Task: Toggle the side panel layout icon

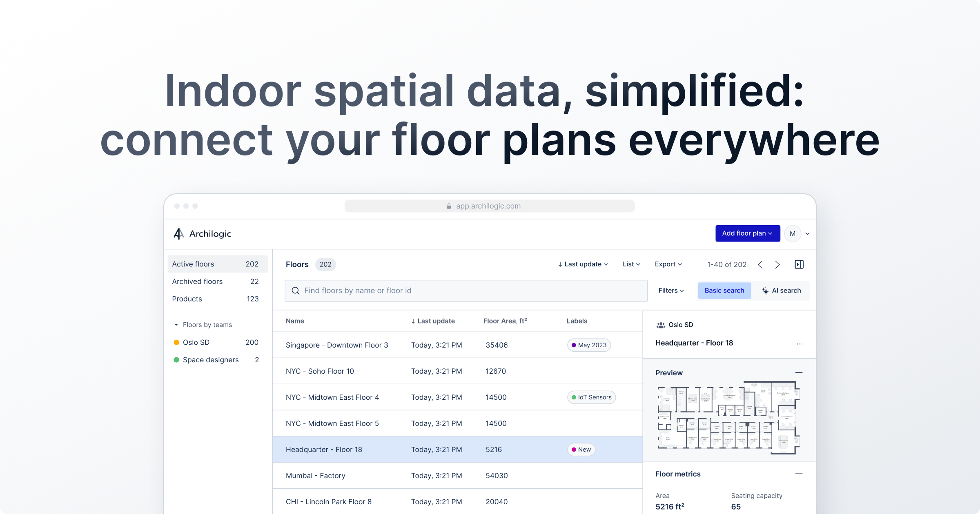Action: 799,265
